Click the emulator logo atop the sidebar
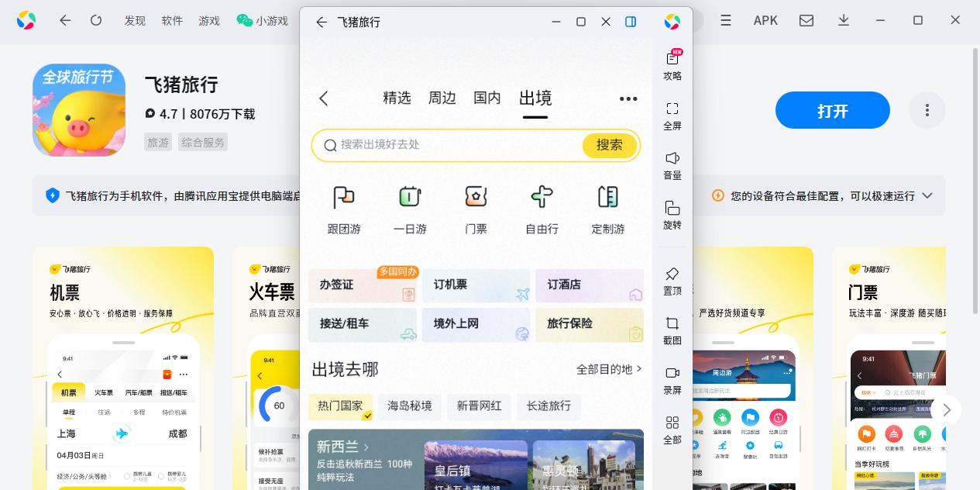The height and width of the screenshot is (490, 980). tap(672, 22)
